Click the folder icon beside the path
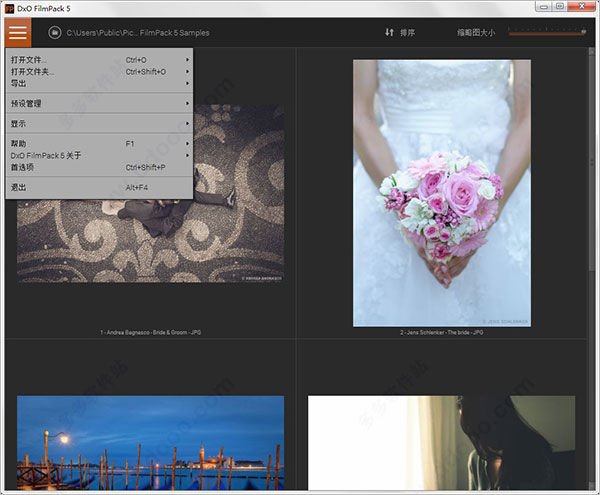Image resolution: width=600 pixels, height=495 pixels. click(x=52, y=33)
